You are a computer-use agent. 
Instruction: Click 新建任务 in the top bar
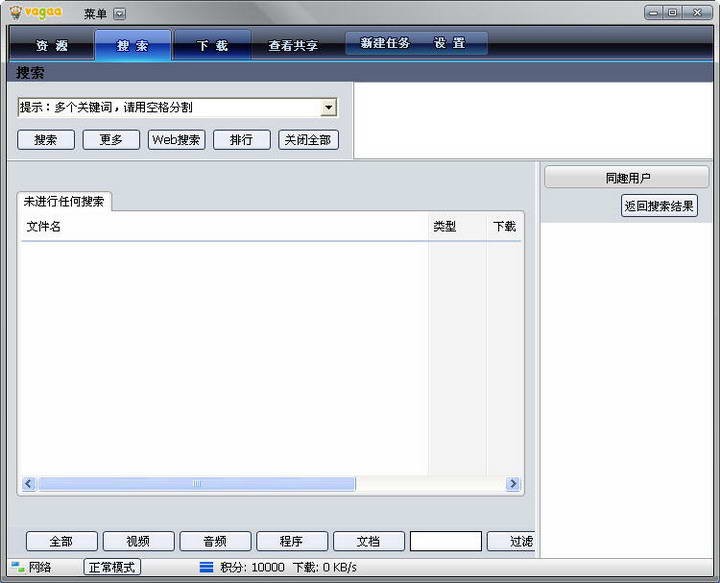(x=385, y=43)
